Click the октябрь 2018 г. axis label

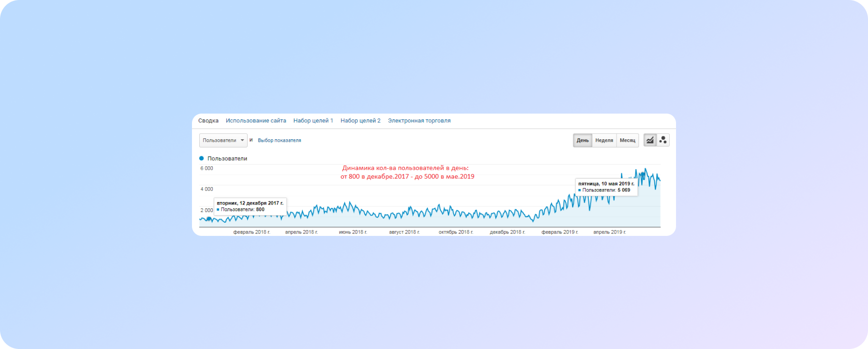[x=456, y=232]
